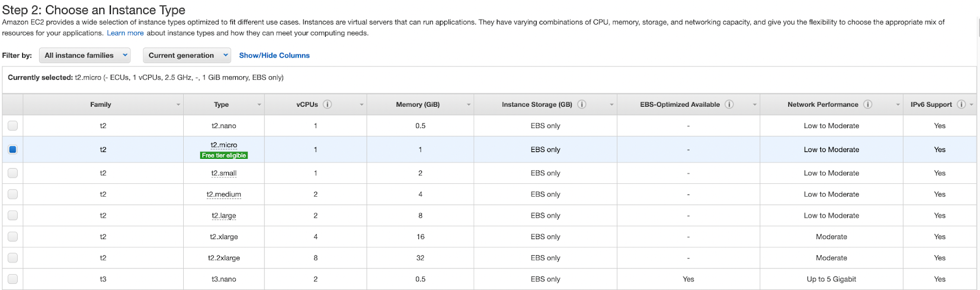Click the t2.micro type name
Viewport: 980px width, 290px height.
click(224, 145)
